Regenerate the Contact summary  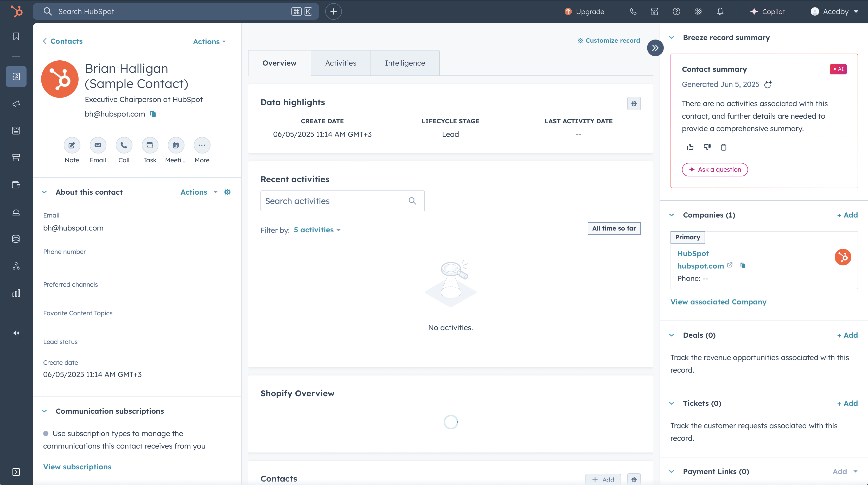coord(768,85)
